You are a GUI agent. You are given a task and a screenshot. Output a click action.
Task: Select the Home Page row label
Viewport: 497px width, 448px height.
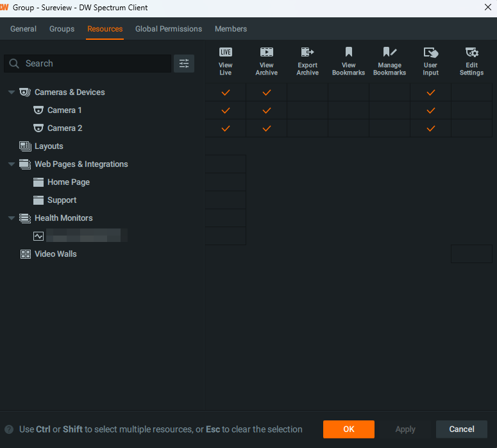[x=69, y=182]
